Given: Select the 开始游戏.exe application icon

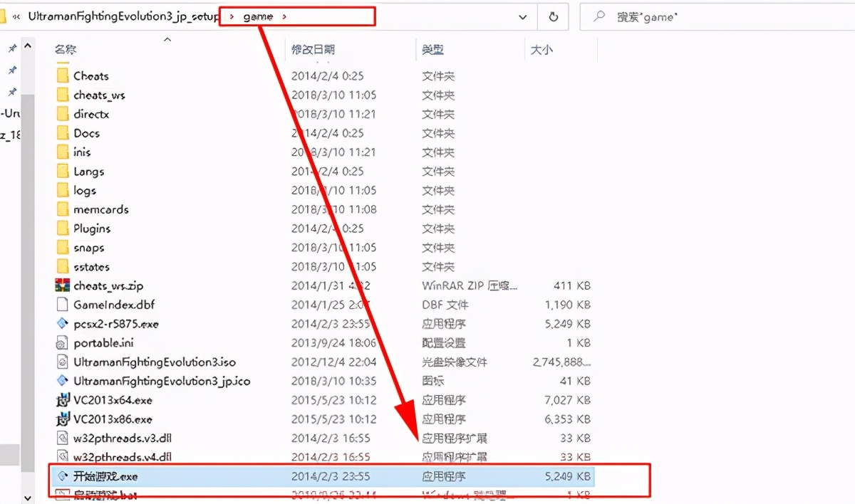Looking at the screenshot, I should (62, 476).
